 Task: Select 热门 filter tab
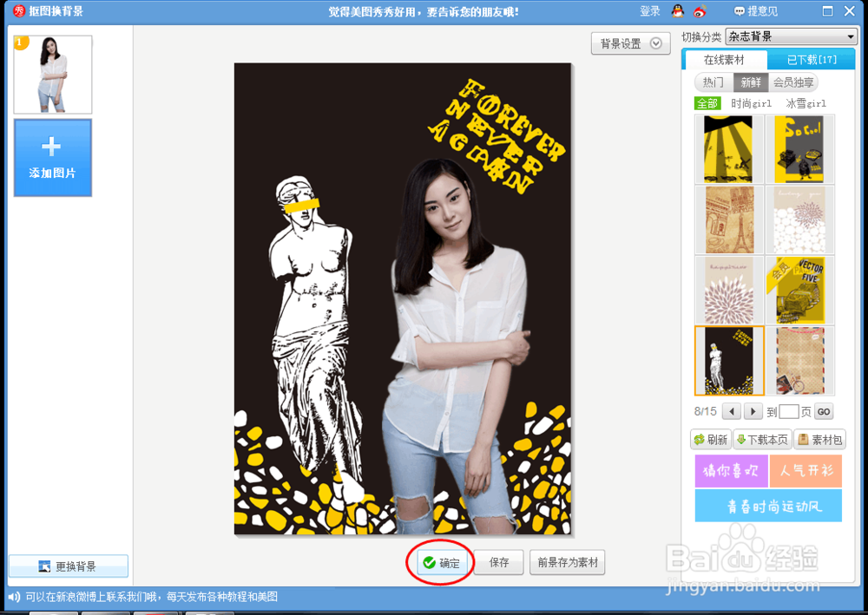coord(713,82)
